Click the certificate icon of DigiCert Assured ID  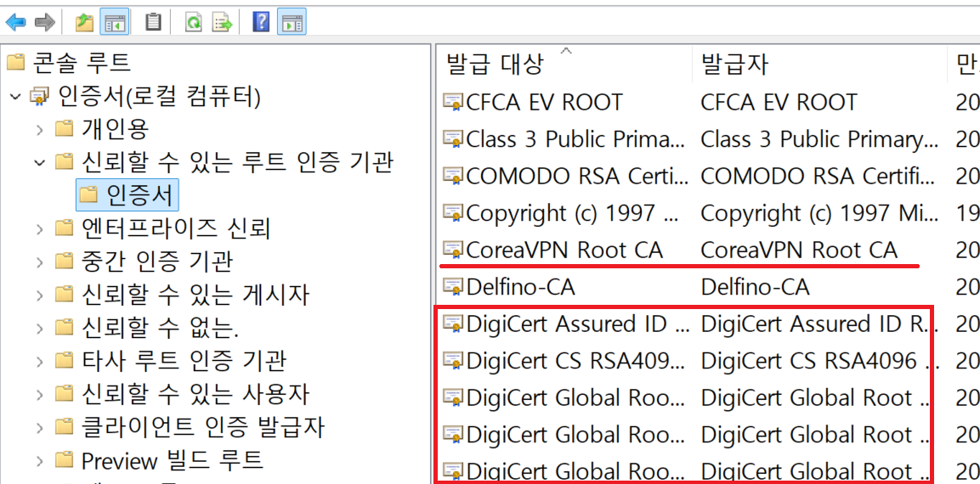452,324
